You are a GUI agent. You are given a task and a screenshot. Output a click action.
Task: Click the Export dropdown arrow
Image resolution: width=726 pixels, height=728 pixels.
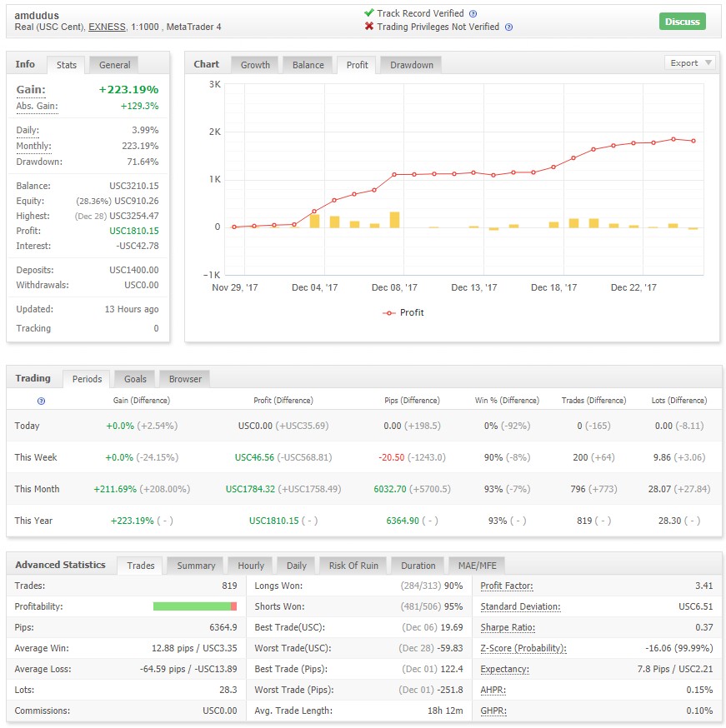click(708, 62)
